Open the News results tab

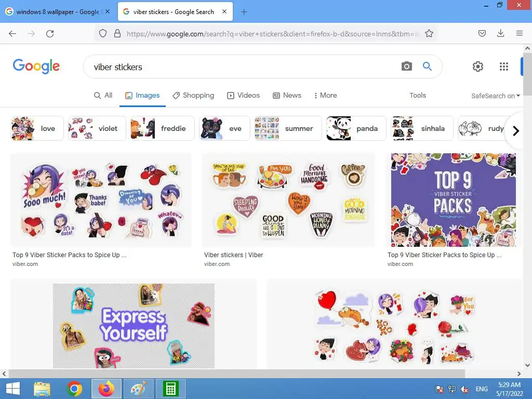287,96
